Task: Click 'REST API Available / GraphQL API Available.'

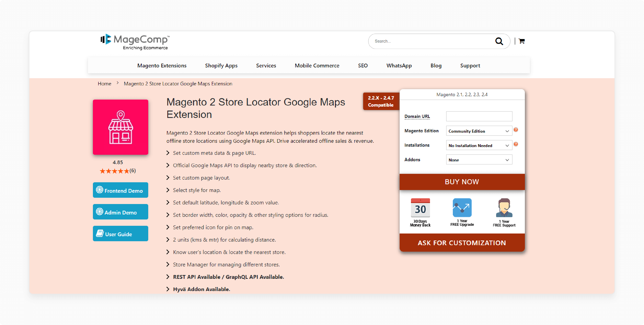Action: click(x=228, y=277)
